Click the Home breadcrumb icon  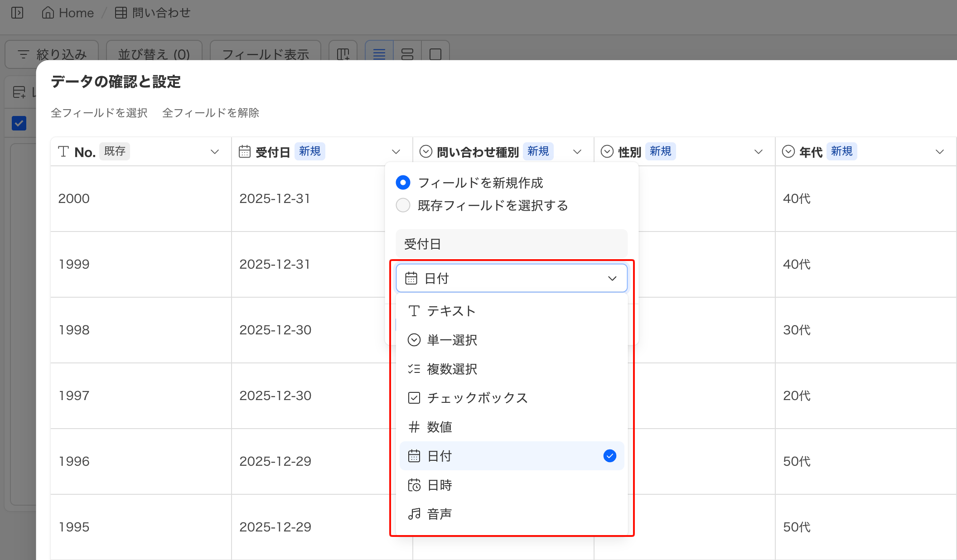click(x=48, y=13)
